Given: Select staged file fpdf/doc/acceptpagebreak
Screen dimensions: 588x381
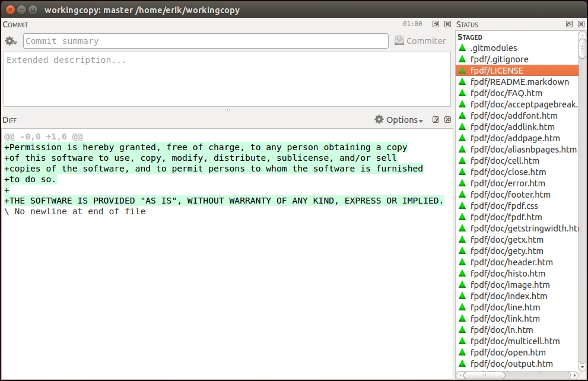Looking at the screenshot, I should [517, 104].
